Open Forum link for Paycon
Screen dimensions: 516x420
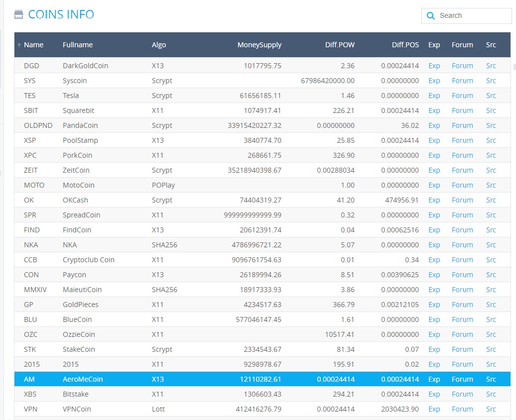[462, 275]
